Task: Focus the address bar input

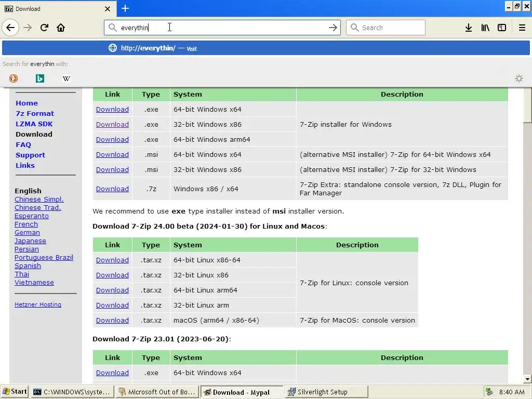Action: pyautogui.click(x=222, y=28)
